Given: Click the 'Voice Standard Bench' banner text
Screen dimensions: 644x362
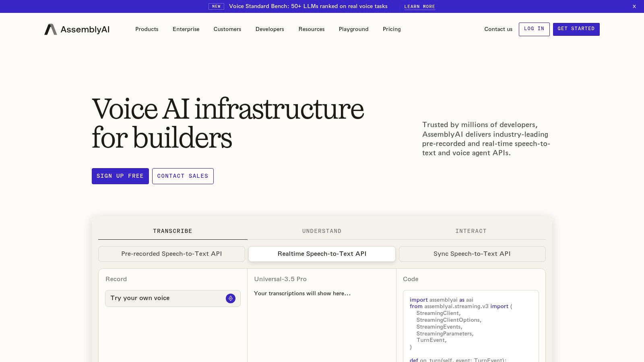Looking at the screenshot, I should pos(308,6).
